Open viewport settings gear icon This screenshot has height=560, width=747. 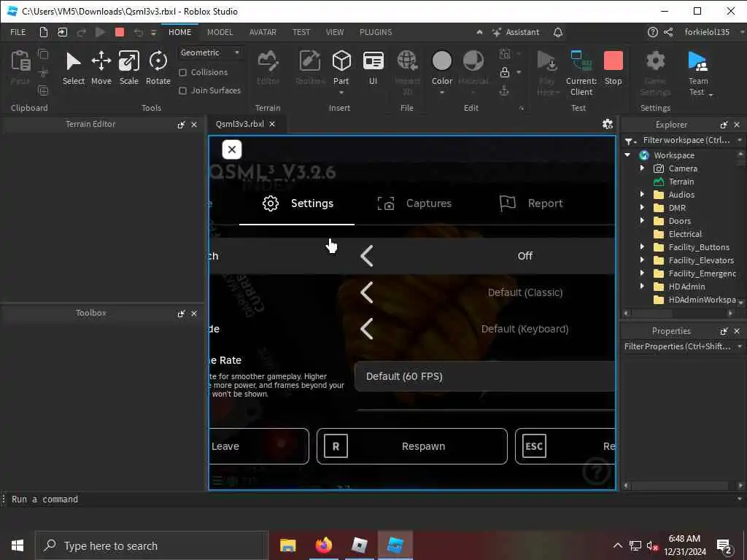pyautogui.click(x=608, y=124)
